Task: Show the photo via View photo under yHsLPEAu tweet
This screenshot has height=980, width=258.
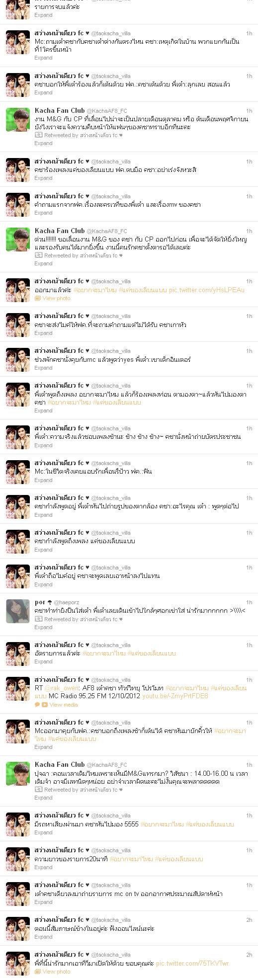Action: coord(56,298)
